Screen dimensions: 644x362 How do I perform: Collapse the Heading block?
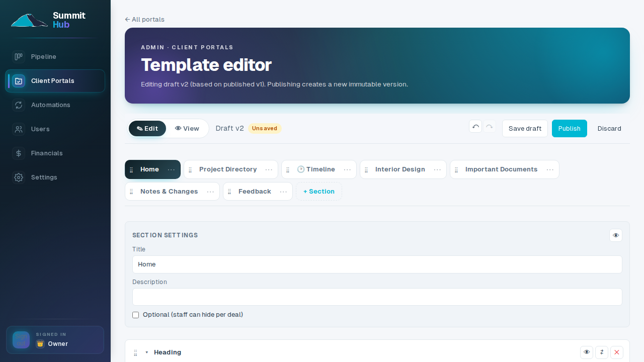click(147, 352)
